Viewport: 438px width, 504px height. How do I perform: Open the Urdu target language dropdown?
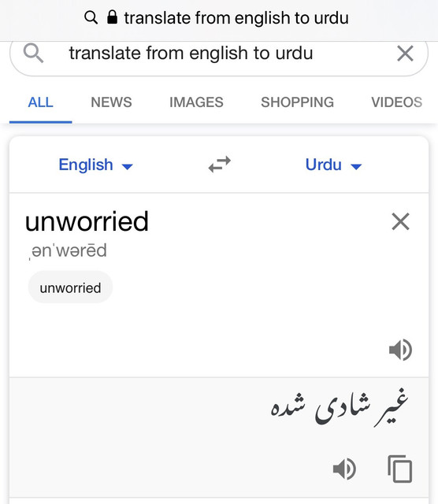[x=333, y=165]
